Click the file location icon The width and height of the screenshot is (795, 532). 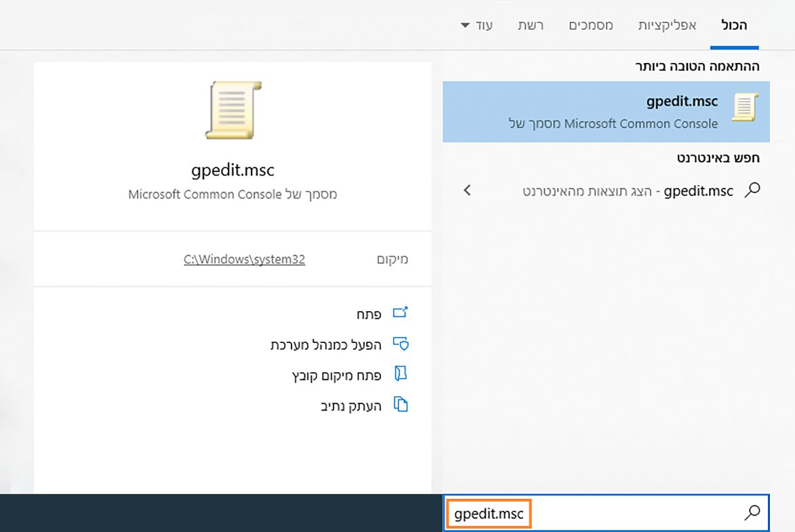tap(401, 374)
